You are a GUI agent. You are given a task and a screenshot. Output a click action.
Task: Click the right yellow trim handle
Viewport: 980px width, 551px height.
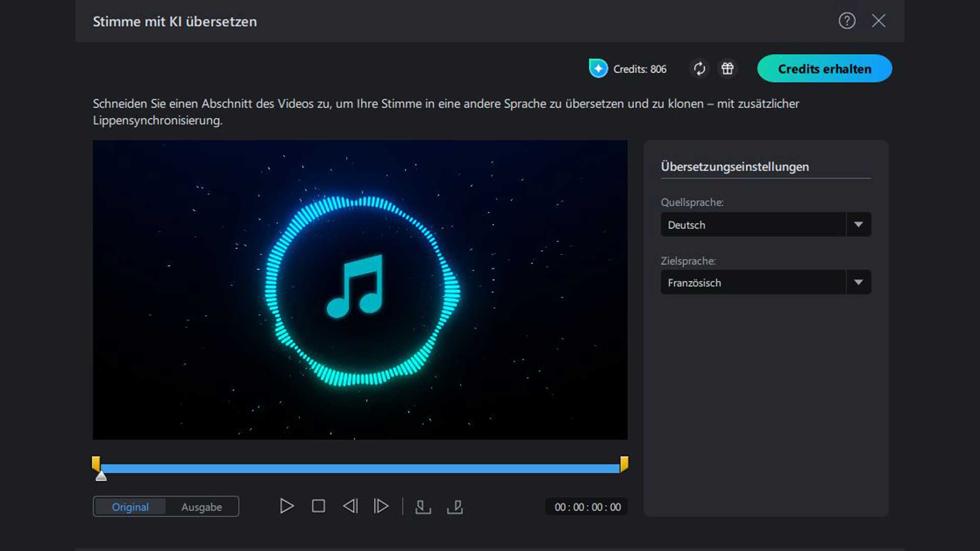(x=624, y=463)
